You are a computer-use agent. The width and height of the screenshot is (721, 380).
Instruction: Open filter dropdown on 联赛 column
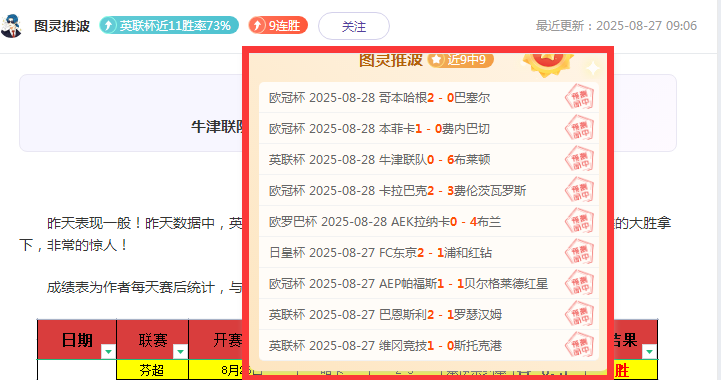(180, 351)
